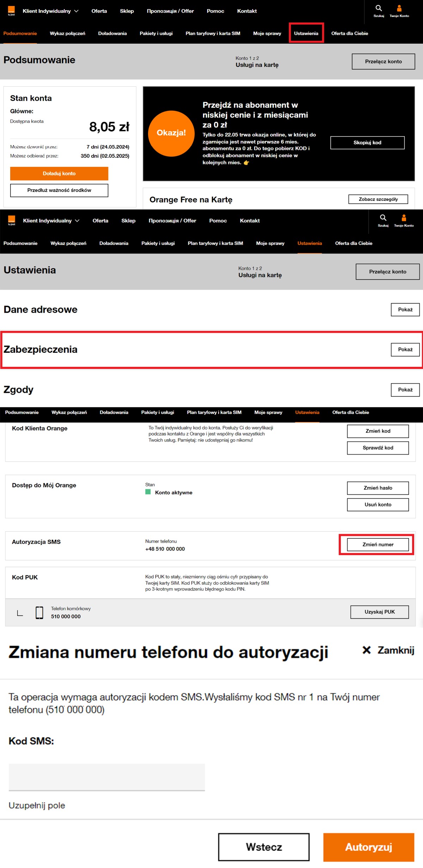This screenshot has width=423, height=868.
Task: Select the active Podsumowanie tab highlighted orange
Action: click(x=20, y=33)
